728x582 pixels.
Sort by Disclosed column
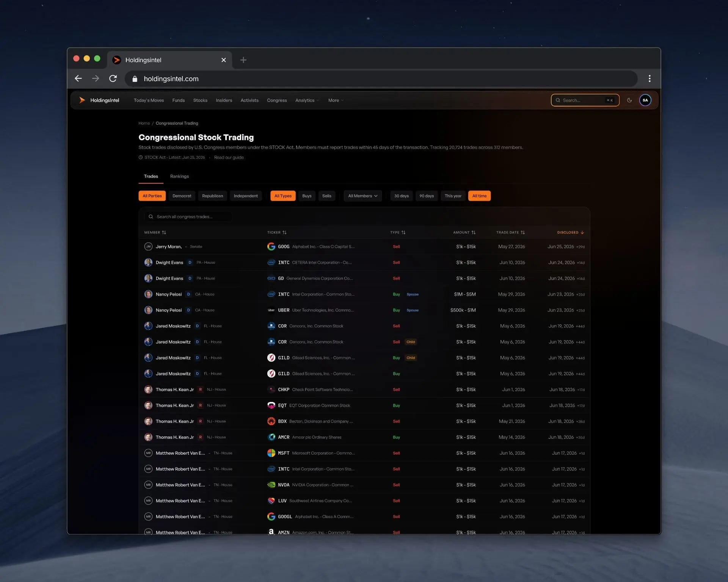click(571, 233)
